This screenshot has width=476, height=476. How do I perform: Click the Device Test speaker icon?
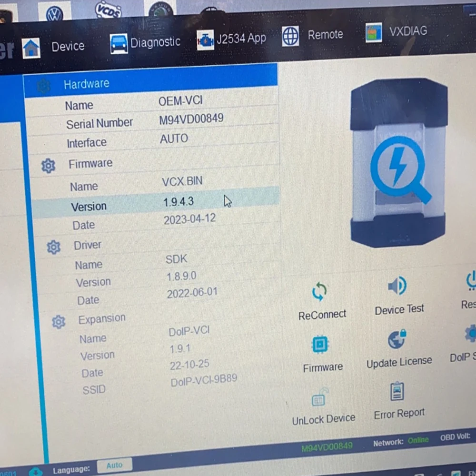point(397,285)
